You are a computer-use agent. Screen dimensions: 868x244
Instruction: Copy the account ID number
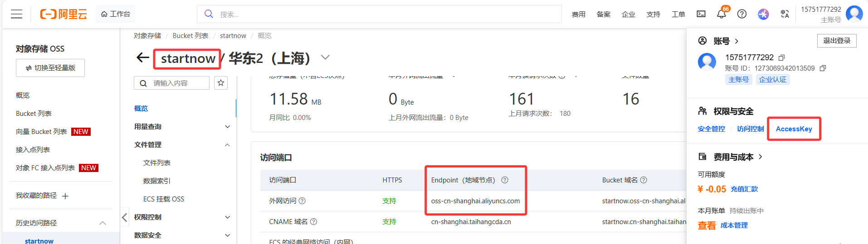(x=823, y=68)
